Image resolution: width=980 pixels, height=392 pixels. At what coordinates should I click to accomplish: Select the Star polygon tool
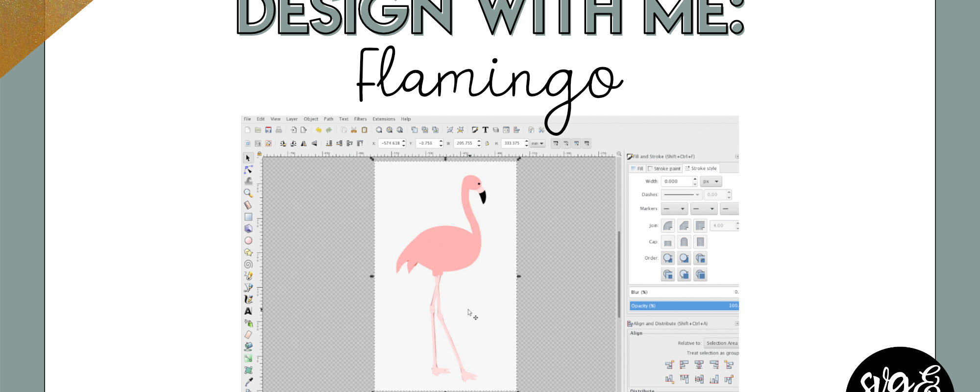[x=248, y=252]
